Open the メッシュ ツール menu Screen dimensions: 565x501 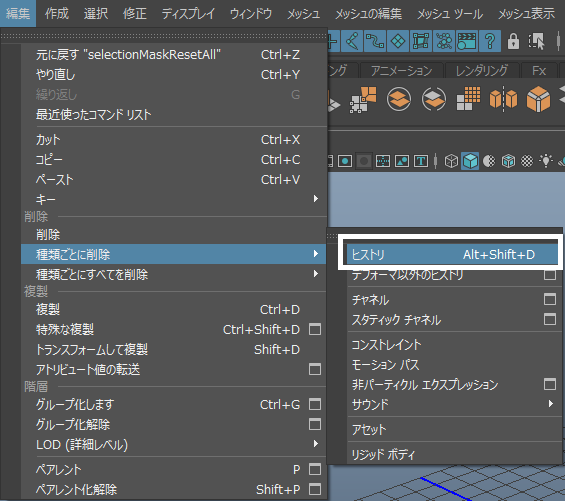(450, 14)
